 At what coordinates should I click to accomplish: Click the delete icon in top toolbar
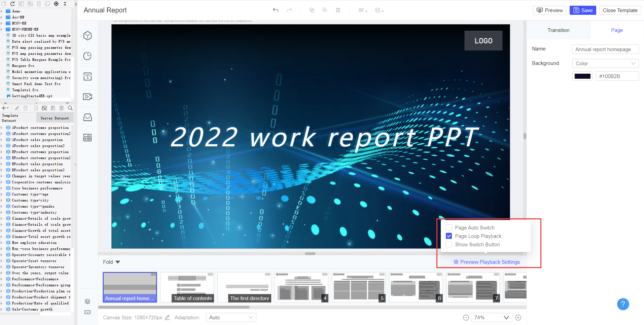click(x=338, y=10)
